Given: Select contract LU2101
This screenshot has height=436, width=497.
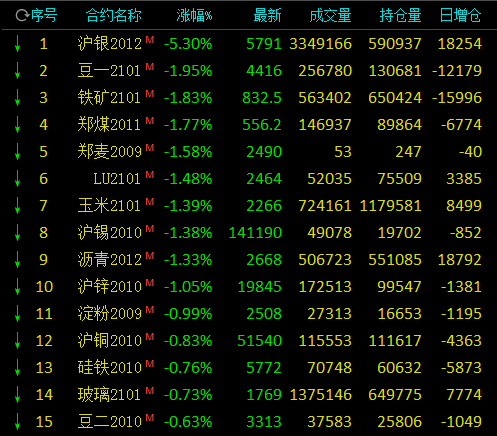Looking at the screenshot, I should (x=117, y=179).
